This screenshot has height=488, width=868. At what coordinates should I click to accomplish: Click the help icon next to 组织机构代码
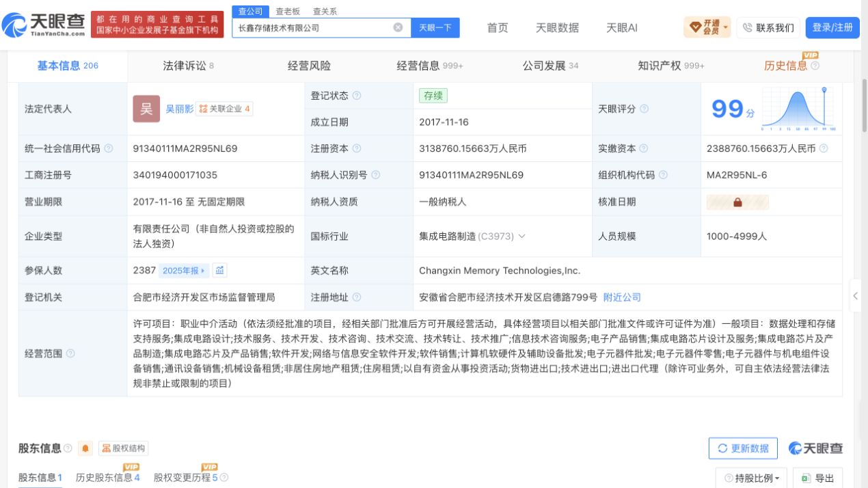click(x=663, y=175)
